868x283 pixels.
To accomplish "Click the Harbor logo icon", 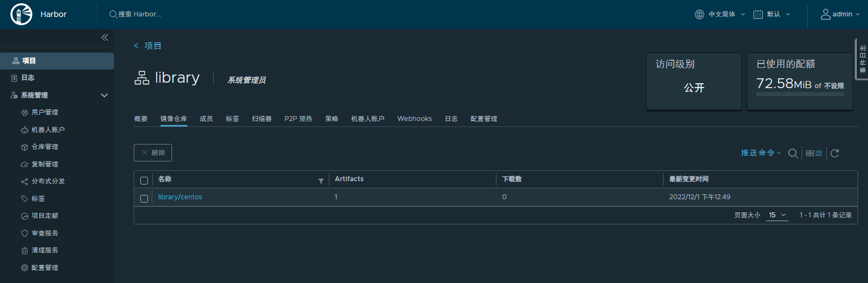I will (x=21, y=14).
